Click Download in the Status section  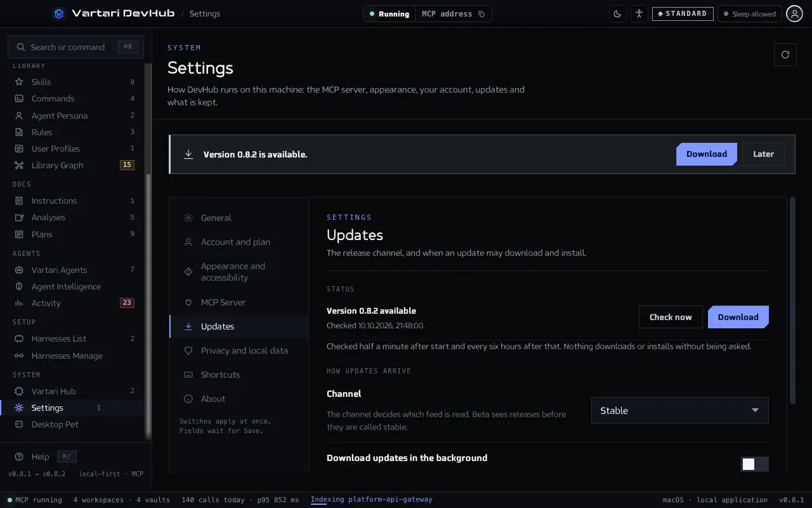[738, 317]
